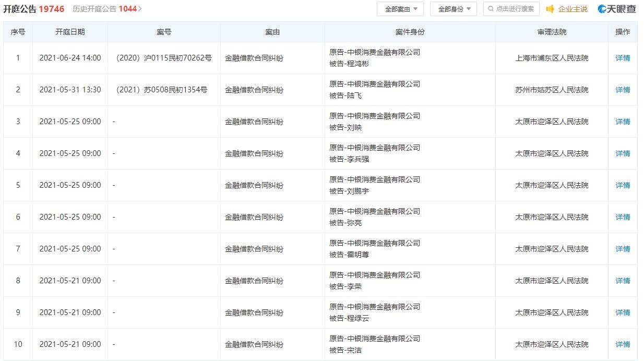The height and width of the screenshot is (361, 644).
Task: View 详情 for row 1 程鸿彬 case
Action: point(623,58)
